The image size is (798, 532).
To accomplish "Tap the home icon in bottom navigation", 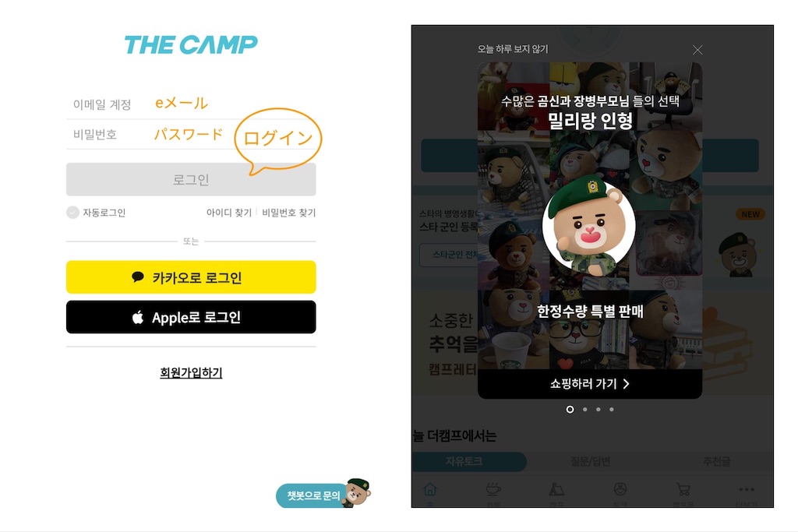I will [430, 489].
